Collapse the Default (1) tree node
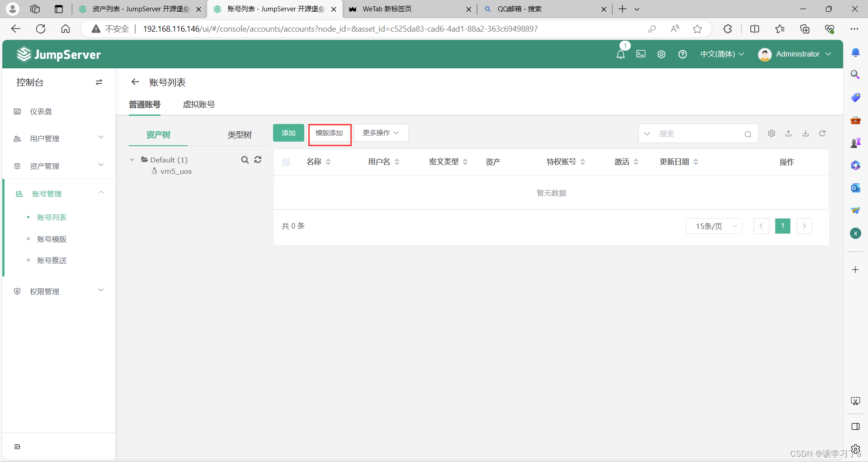868x462 pixels. [x=132, y=160]
